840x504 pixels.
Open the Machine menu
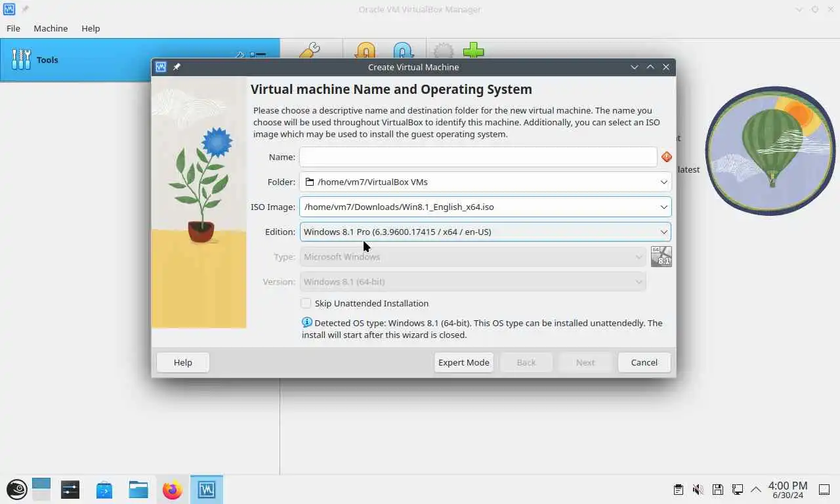[x=51, y=28]
